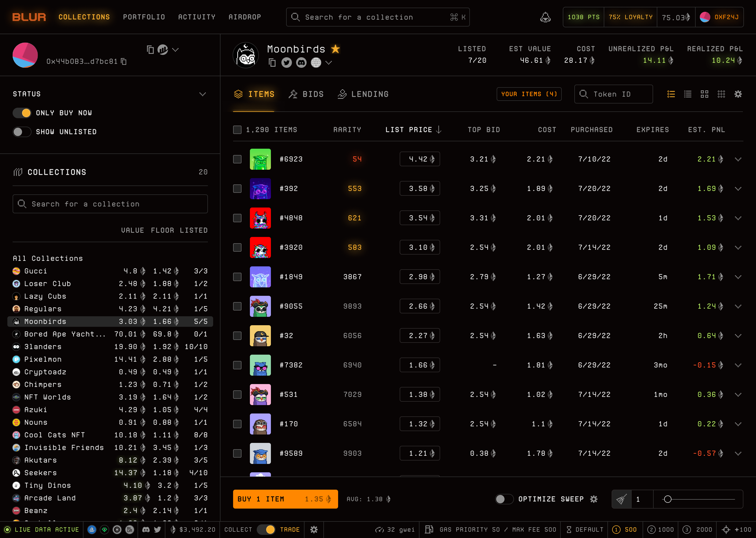This screenshot has height=538, width=756.
Task: Click the Your Items (4) button
Action: pyautogui.click(x=529, y=94)
